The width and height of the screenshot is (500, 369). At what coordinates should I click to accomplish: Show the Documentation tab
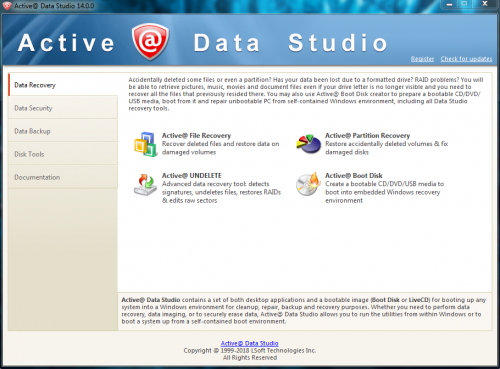pyautogui.click(x=63, y=177)
